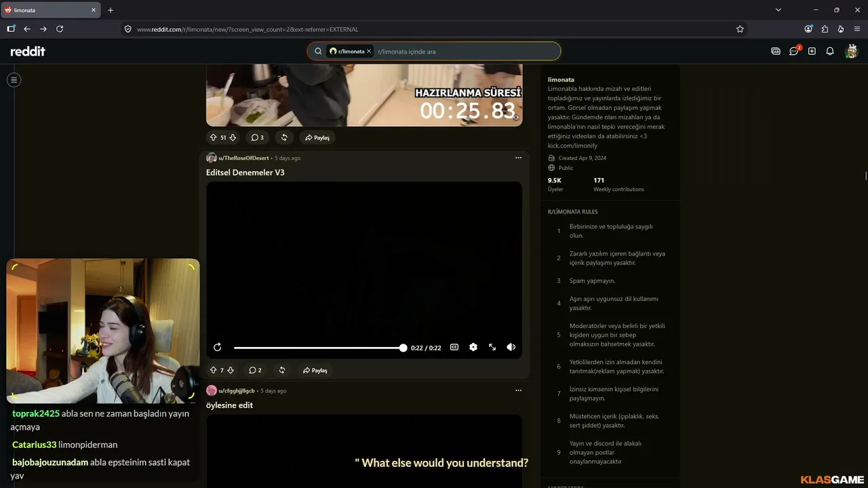Upvote the Editsel Denemeler V3 post
Viewport: 868px width, 488px height.
click(213, 370)
